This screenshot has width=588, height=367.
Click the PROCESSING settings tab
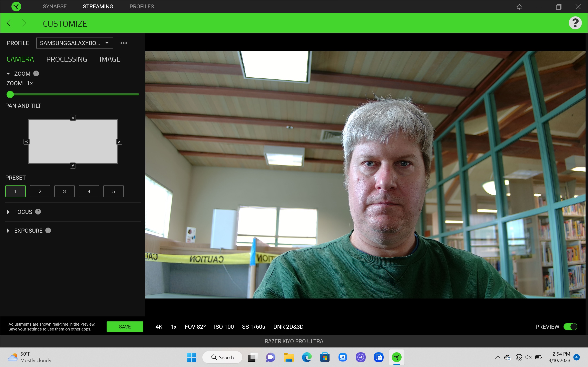click(x=67, y=59)
